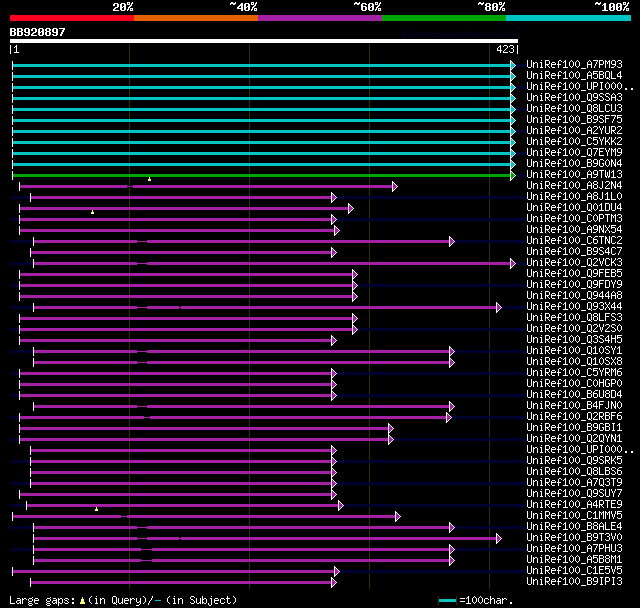This screenshot has width=640, height=608.
Task: Click the red 20% identity legend segment
Action: 72,18
